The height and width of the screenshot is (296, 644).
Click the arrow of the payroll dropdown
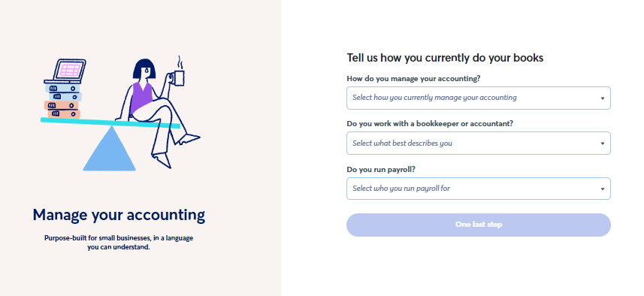click(x=603, y=189)
